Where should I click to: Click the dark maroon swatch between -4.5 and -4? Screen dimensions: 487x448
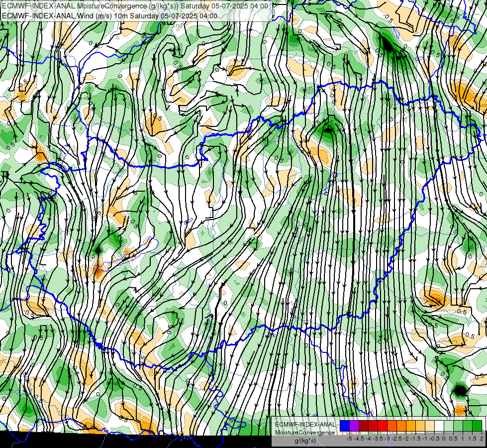tap(364, 426)
